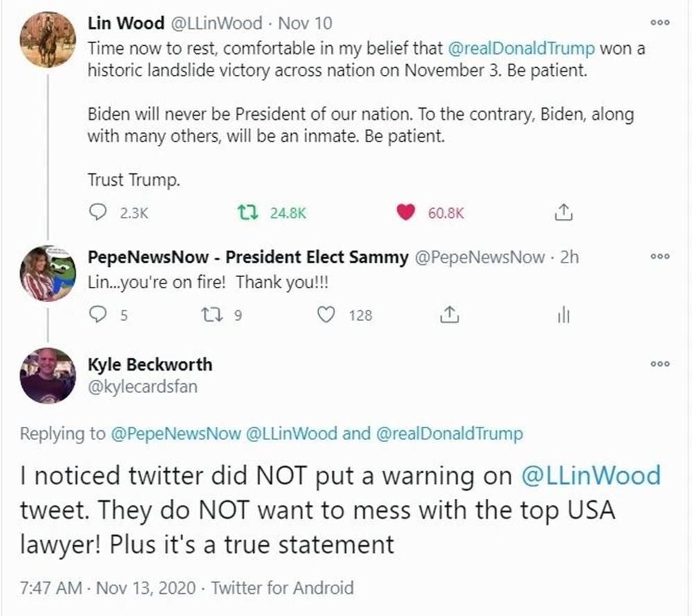Open Lin Wood's profile picture
Screen dimensions: 692x616
47,40
